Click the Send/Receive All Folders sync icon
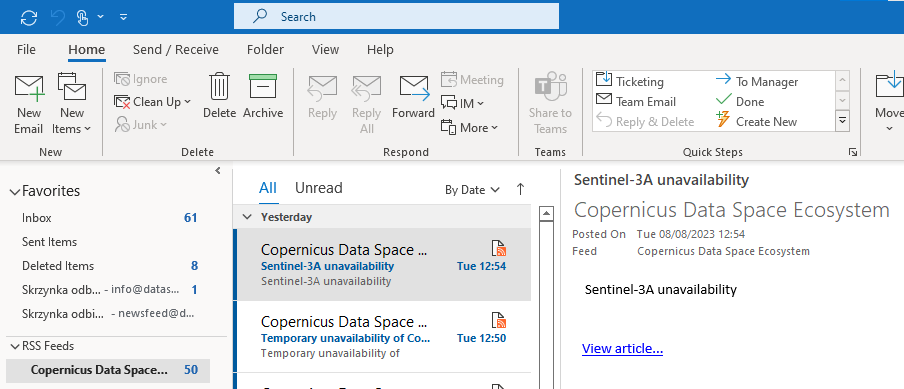 [29, 17]
